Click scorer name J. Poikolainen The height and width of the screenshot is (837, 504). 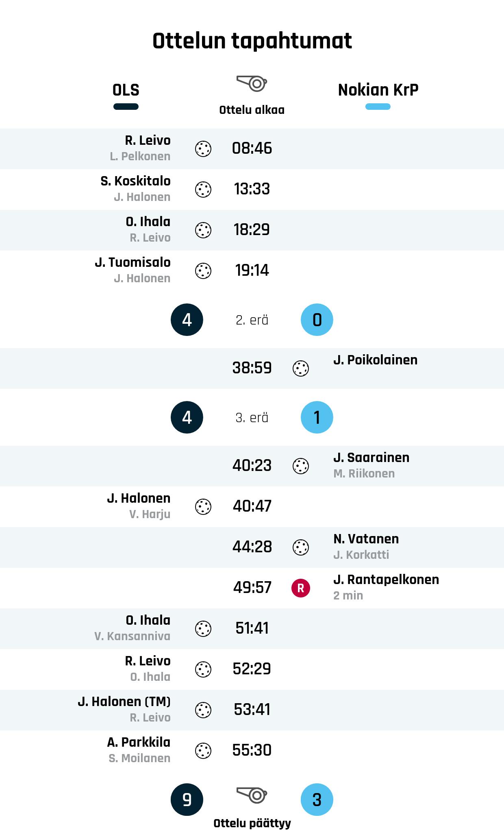(375, 360)
